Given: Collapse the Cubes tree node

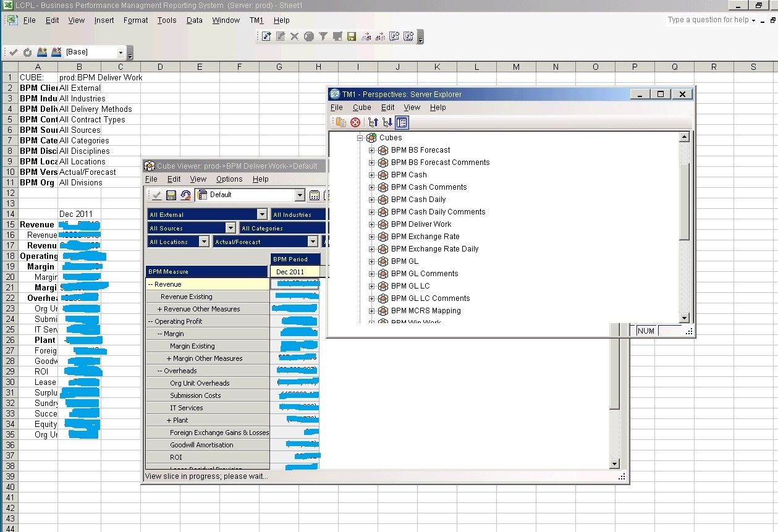Looking at the screenshot, I should pyautogui.click(x=360, y=138).
